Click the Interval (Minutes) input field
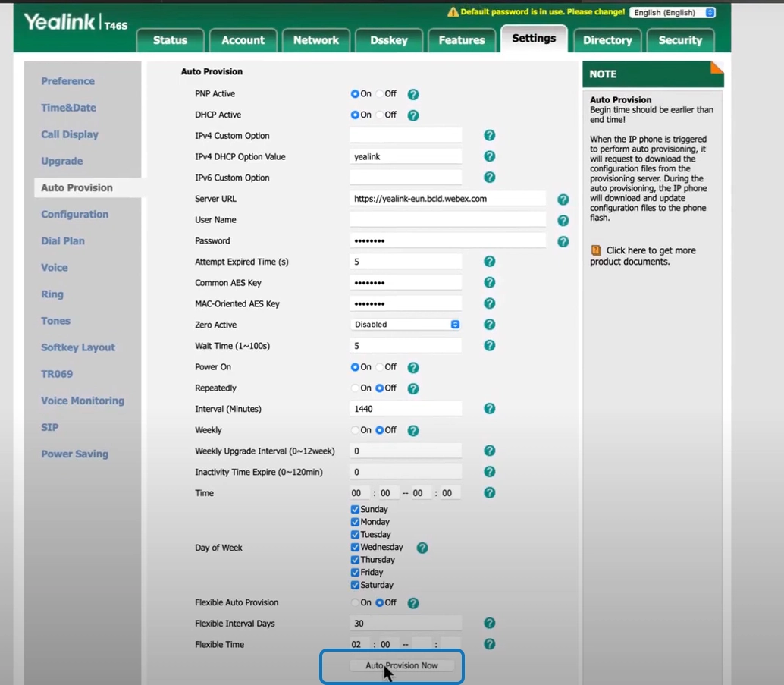The width and height of the screenshot is (784, 685). tap(406, 409)
